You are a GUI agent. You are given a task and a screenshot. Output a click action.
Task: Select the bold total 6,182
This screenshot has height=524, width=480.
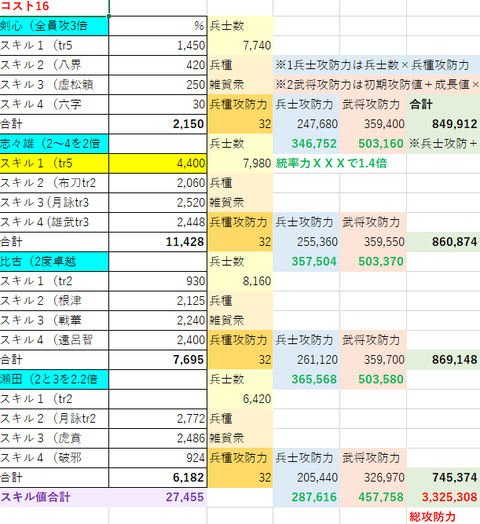[158, 478]
